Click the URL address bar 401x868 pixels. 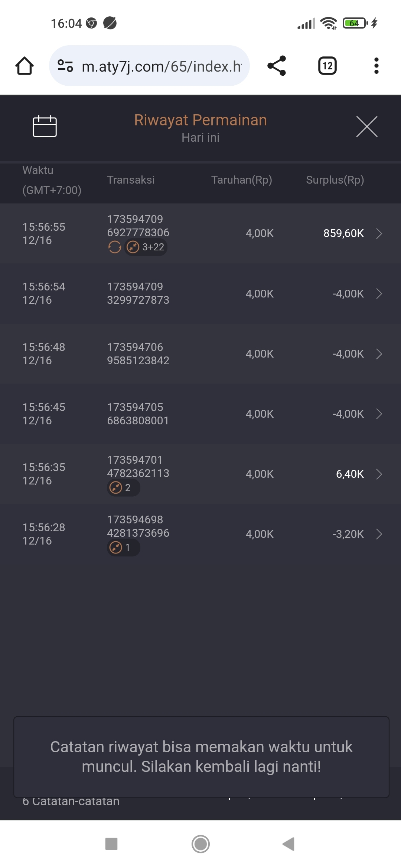[161, 66]
